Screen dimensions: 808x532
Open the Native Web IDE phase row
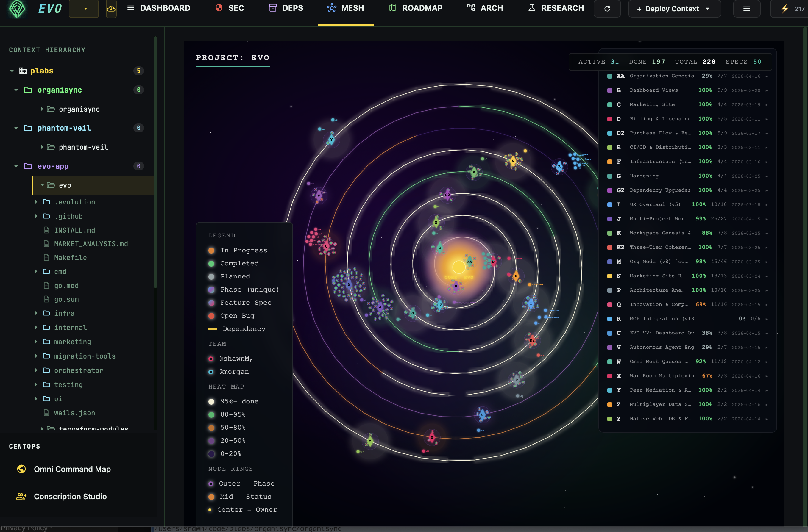687,419
